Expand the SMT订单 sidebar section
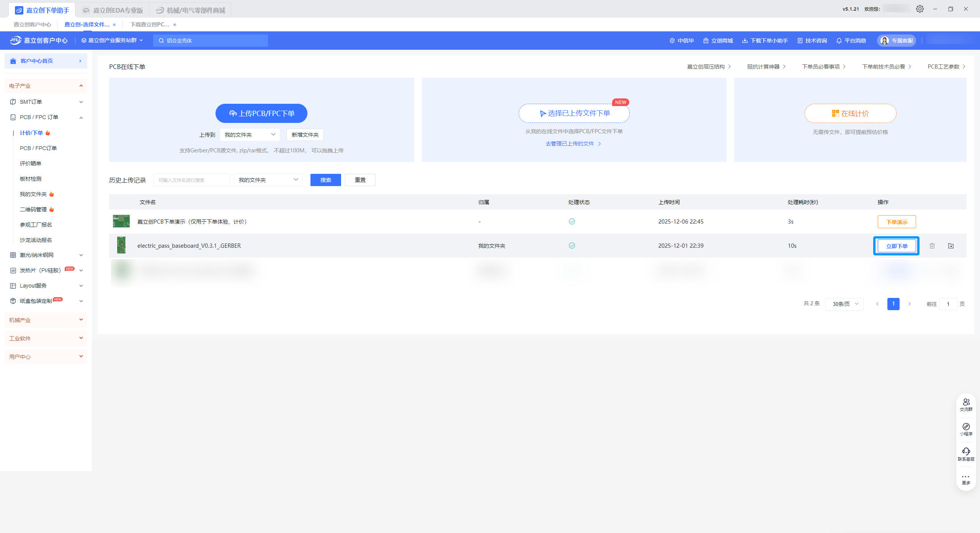980x533 pixels. [x=46, y=102]
